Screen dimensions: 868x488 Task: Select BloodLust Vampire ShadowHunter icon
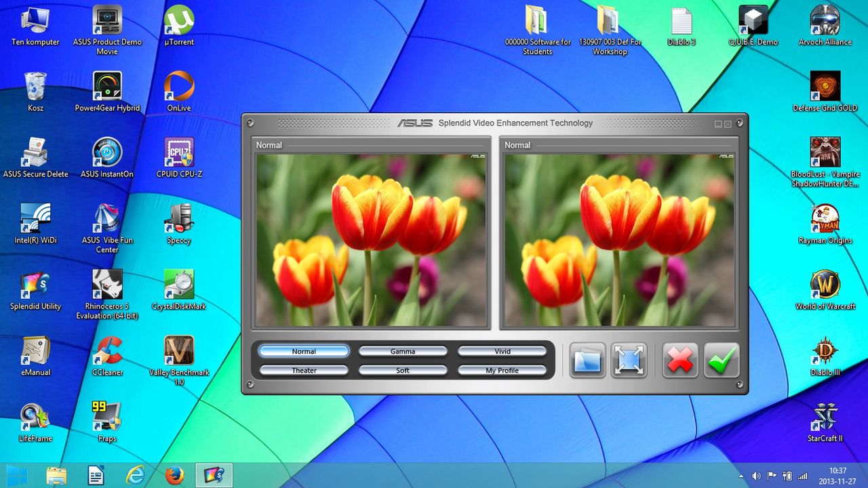(825, 163)
